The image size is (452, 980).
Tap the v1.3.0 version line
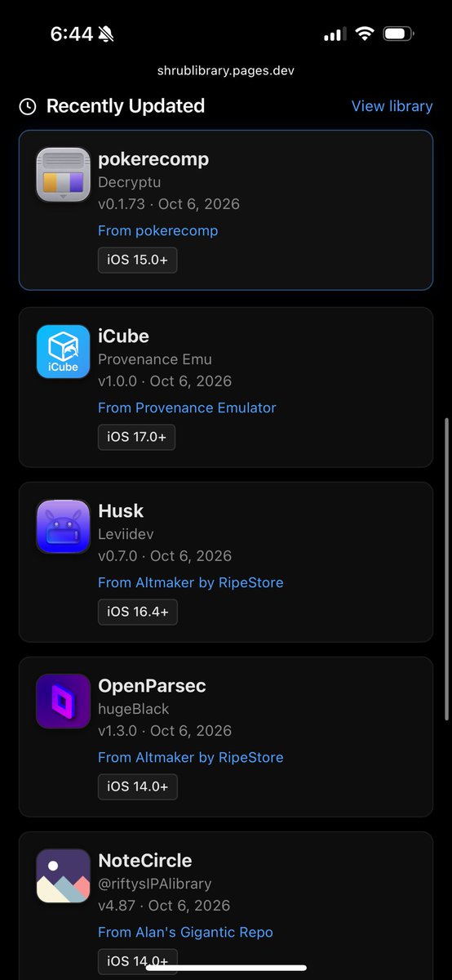point(165,731)
